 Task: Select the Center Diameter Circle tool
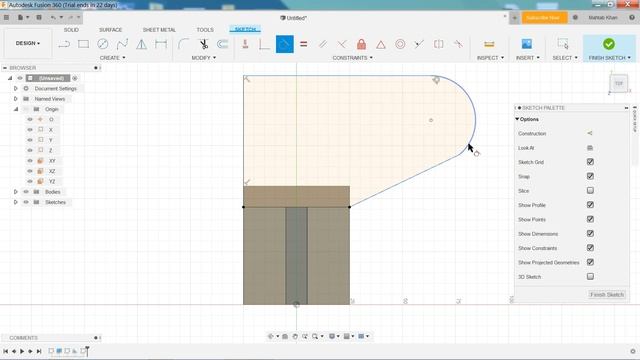(x=103, y=44)
